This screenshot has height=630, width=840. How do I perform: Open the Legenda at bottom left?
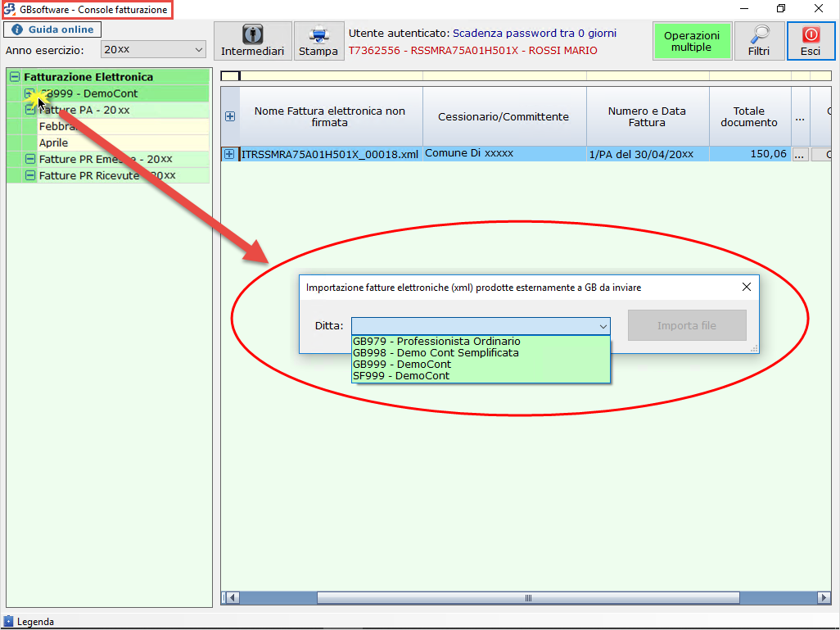coord(34,622)
